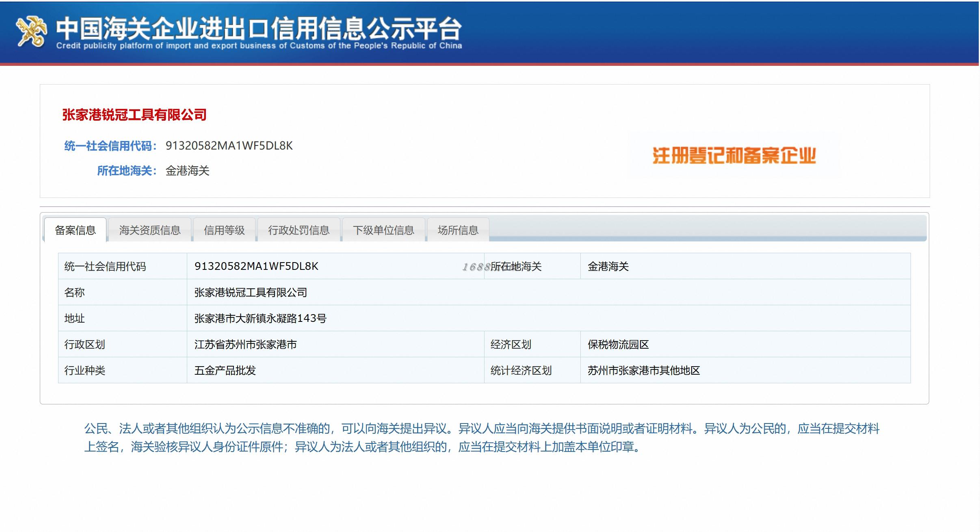Open the 海关资质信息 tab
The height and width of the screenshot is (532, 980).
coord(149,230)
